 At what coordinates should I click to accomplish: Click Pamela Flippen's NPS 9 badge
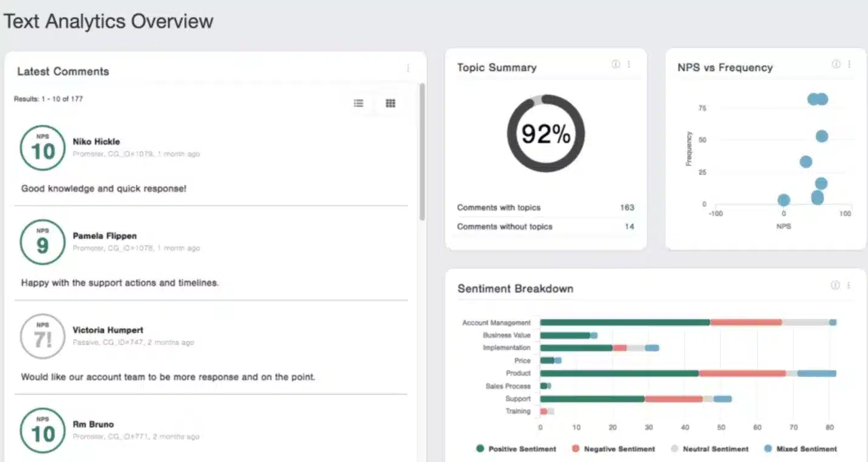coord(42,241)
